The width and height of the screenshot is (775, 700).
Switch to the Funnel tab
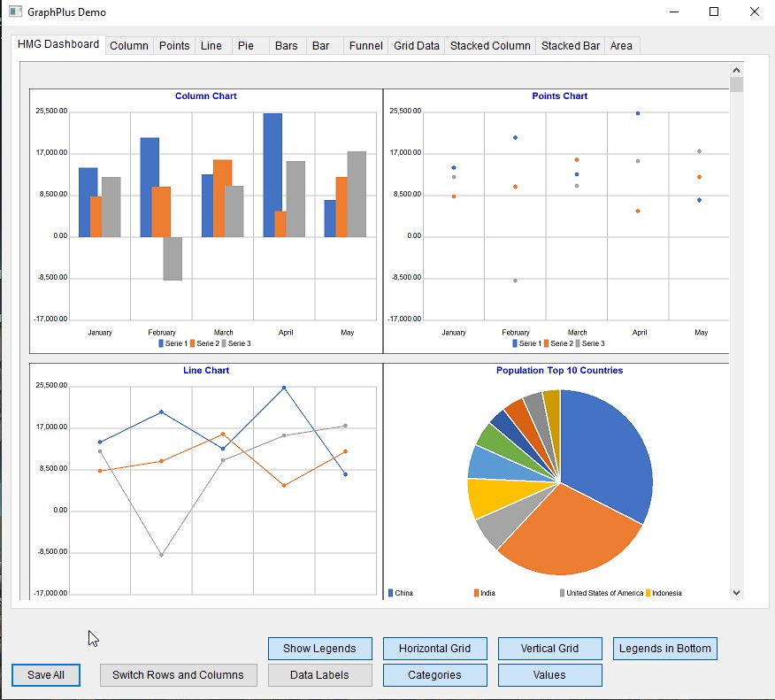[x=365, y=46]
